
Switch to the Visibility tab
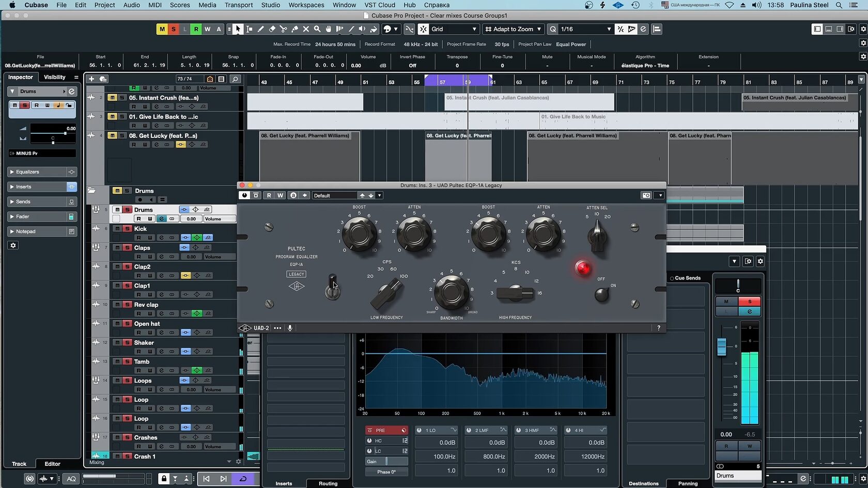(x=54, y=77)
